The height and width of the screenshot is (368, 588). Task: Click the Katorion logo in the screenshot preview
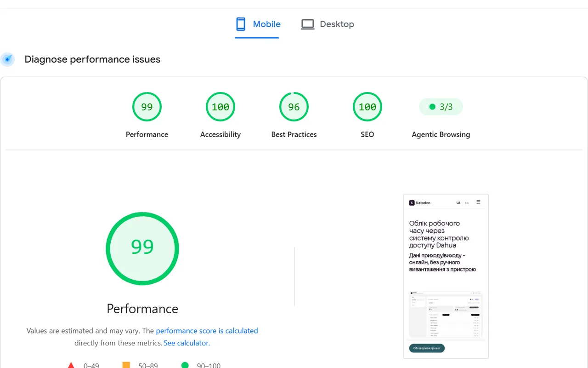pyautogui.click(x=420, y=203)
